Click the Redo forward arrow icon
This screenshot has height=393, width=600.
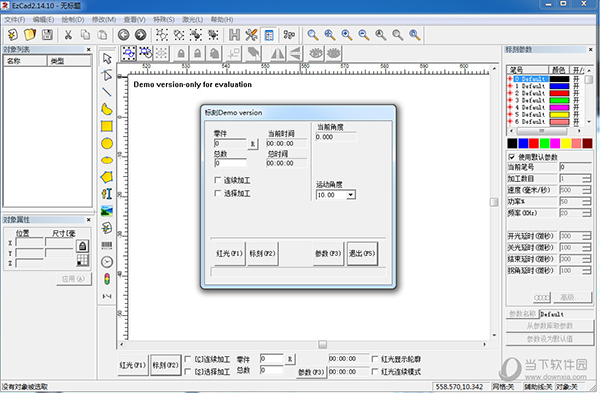[140, 35]
